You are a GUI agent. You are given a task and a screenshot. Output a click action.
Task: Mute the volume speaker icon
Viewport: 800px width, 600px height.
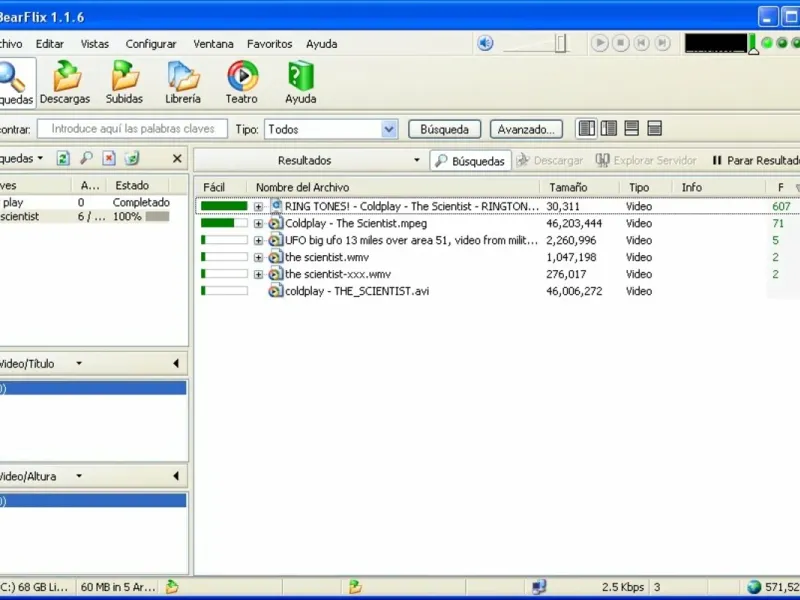pos(485,43)
